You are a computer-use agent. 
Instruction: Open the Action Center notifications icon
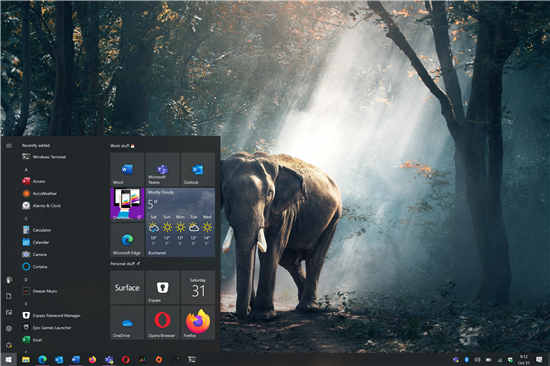click(x=539, y=360)
